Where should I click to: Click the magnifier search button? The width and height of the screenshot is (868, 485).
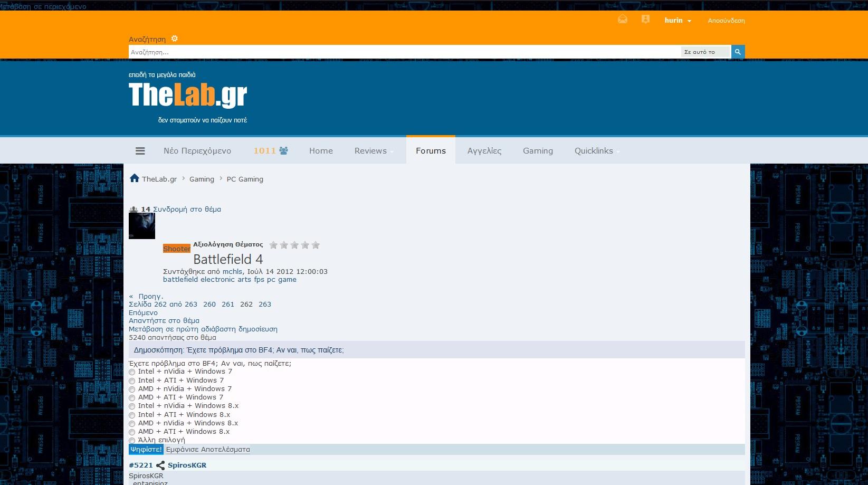738,52
